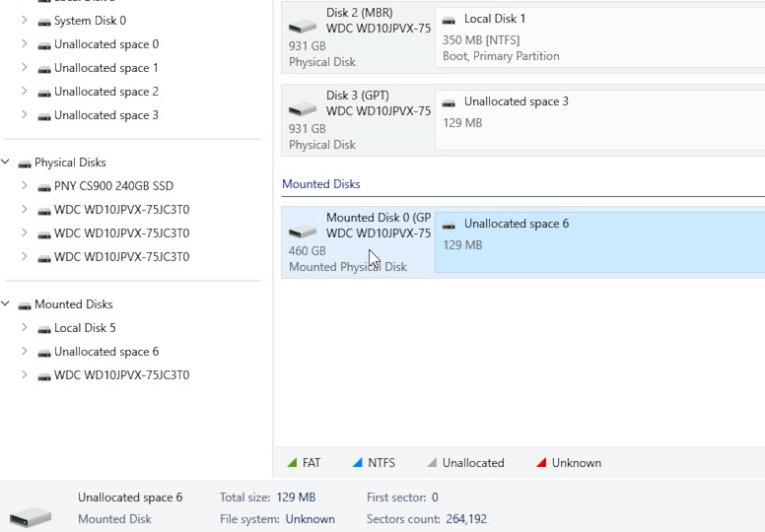Click the Unallocated space 6 partition icon

[449, 225]
